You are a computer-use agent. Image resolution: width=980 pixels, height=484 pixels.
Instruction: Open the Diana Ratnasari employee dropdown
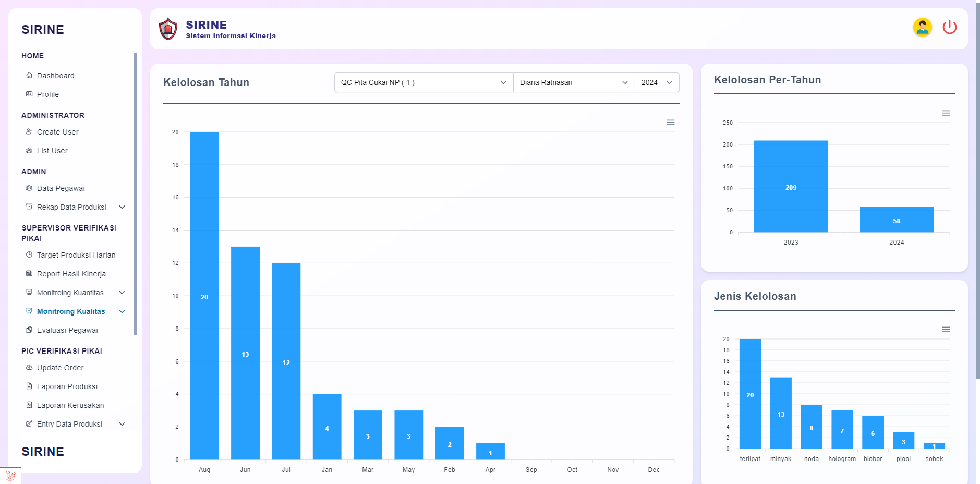click(x=573, y=82)
